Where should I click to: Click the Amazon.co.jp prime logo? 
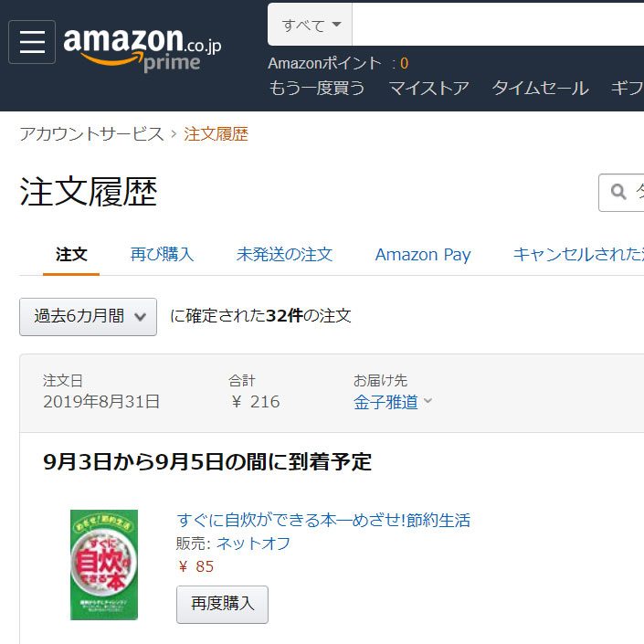pos(143,49)
